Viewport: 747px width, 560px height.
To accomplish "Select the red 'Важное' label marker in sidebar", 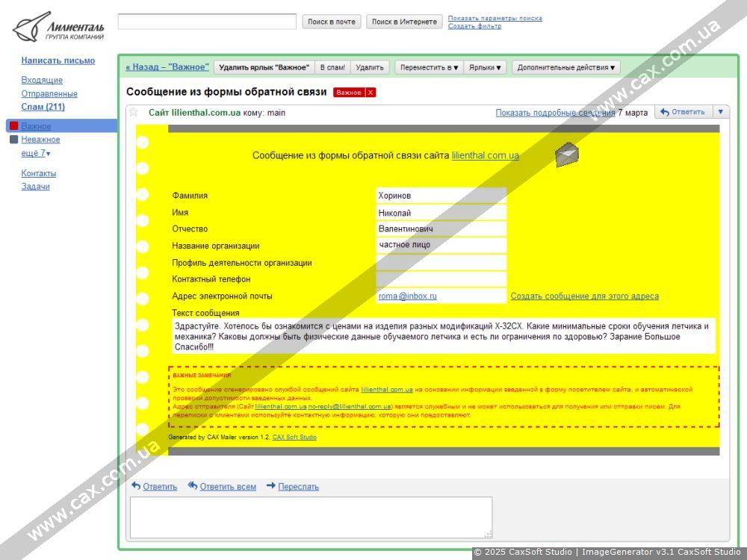I will coord(13,126).
